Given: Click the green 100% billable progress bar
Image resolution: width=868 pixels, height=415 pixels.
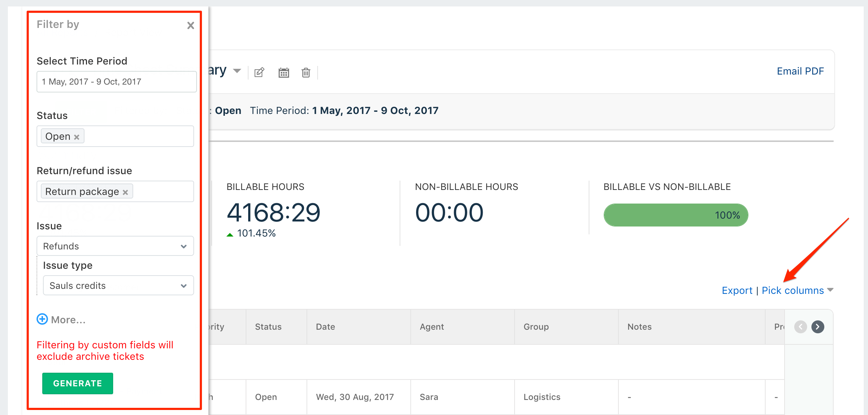Looking at the screenshot, I should 675,215.
